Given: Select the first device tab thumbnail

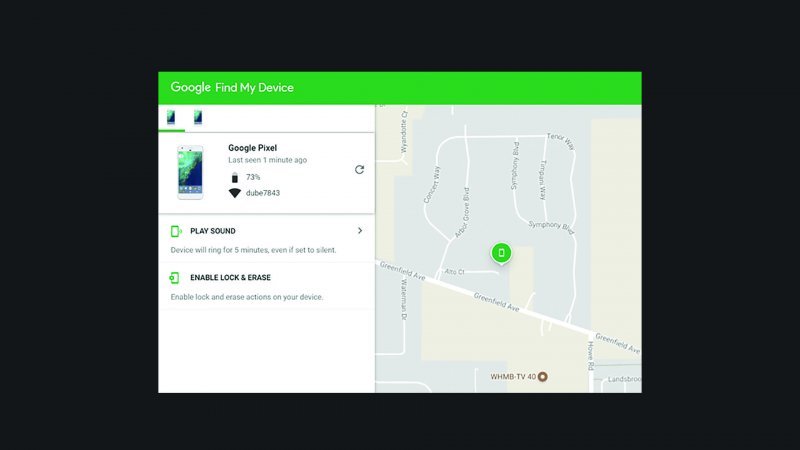Looking at the screenshot, I should 171,117.
